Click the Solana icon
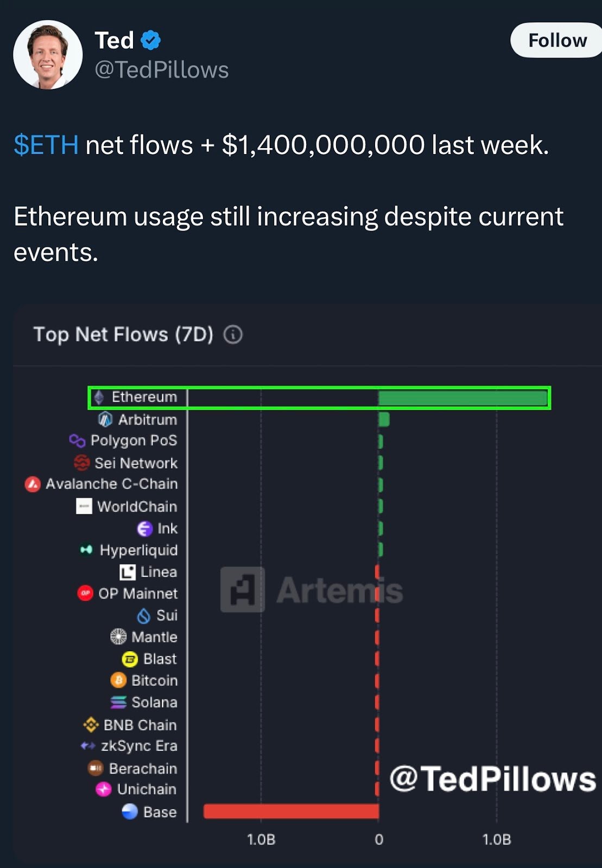 (x=118, y=702)
